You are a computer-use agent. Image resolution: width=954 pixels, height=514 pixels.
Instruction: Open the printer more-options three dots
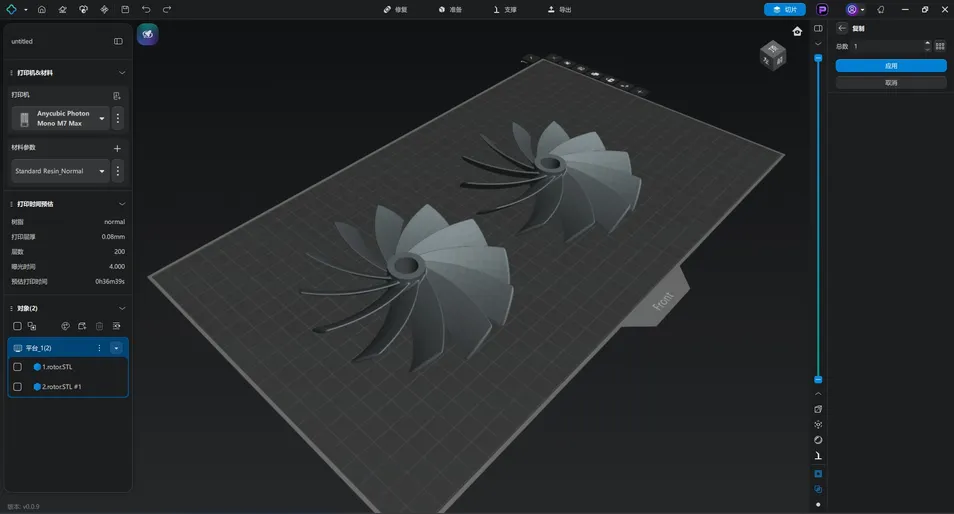[x=118, y=118]
